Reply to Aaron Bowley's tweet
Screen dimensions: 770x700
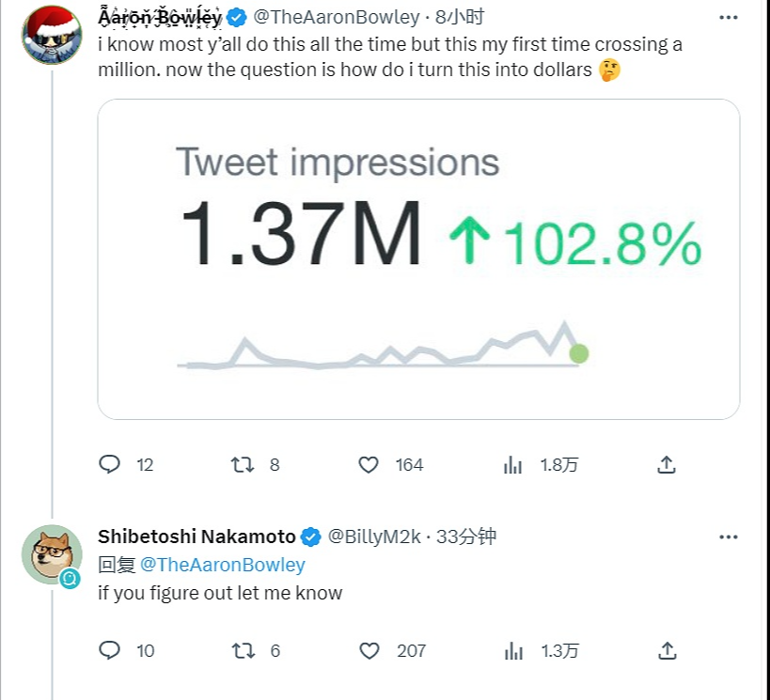(x=110, y=464)
